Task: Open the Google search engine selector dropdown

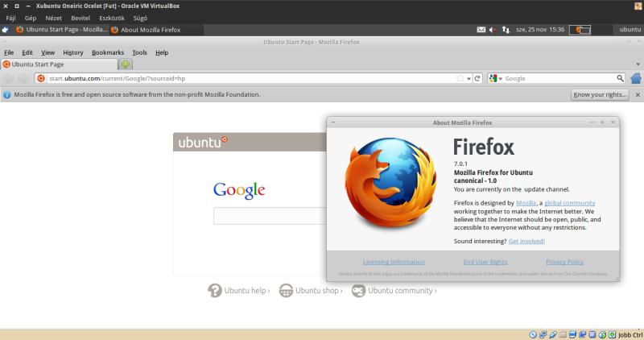Action: (496, 78)
